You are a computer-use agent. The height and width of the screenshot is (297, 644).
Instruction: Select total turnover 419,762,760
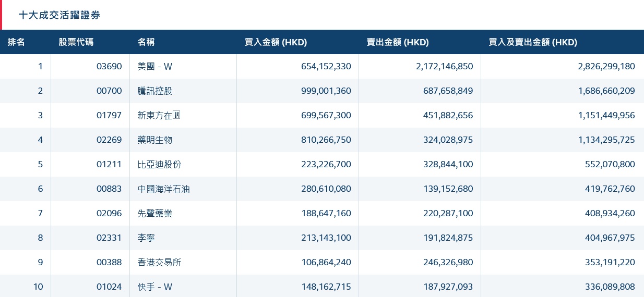coord(610,189)
